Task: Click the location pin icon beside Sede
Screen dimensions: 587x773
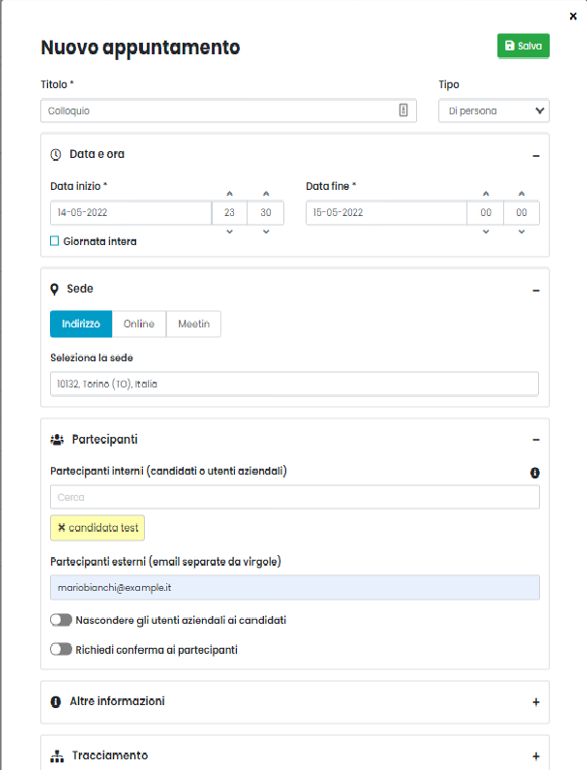Action: coord(54,289)
